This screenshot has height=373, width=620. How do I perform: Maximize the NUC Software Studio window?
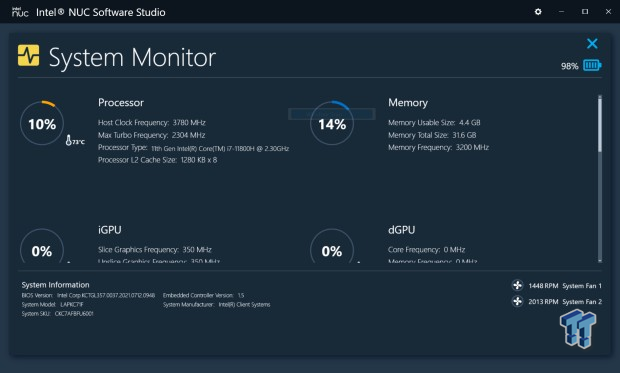tap(585, 12)
